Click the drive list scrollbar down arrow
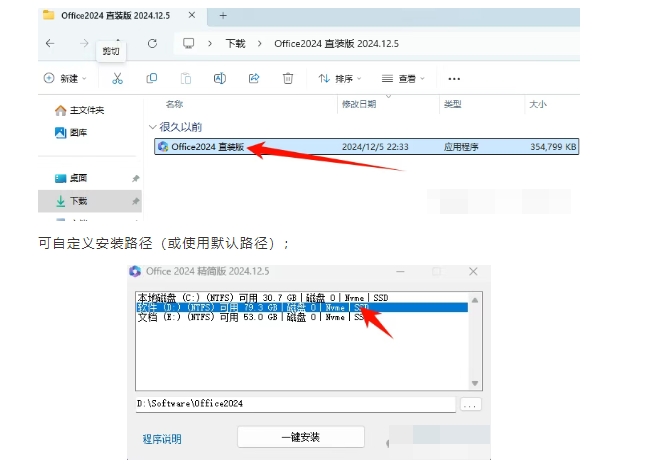Viewport: 654px width, 465px height. (x=475, y=383)
